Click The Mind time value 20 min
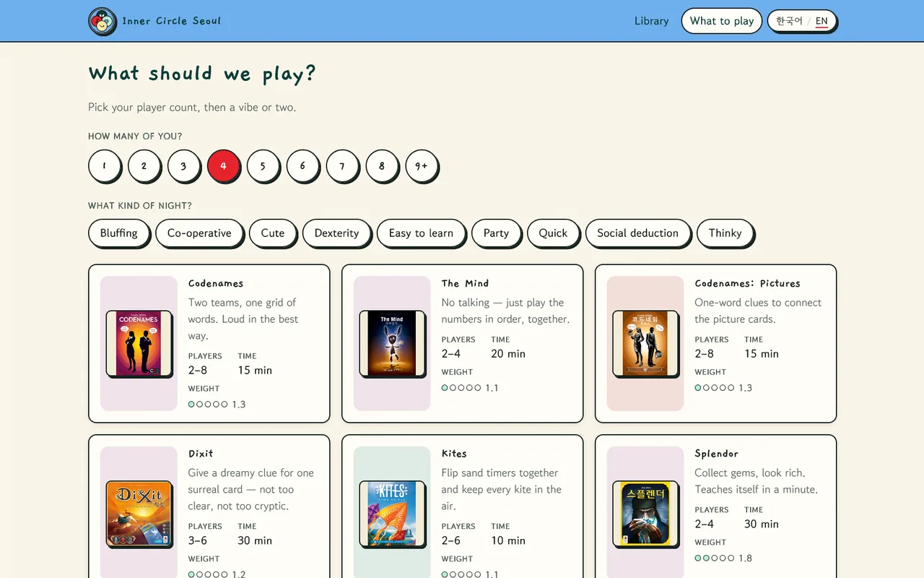This screenshot has width=924, height=578. (508, 354)
